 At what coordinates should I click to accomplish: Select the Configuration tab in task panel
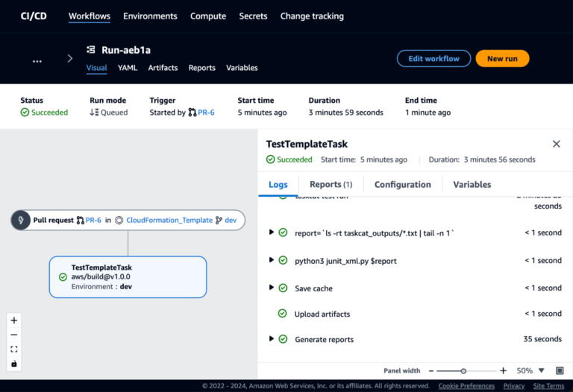[x=403, y=185]
